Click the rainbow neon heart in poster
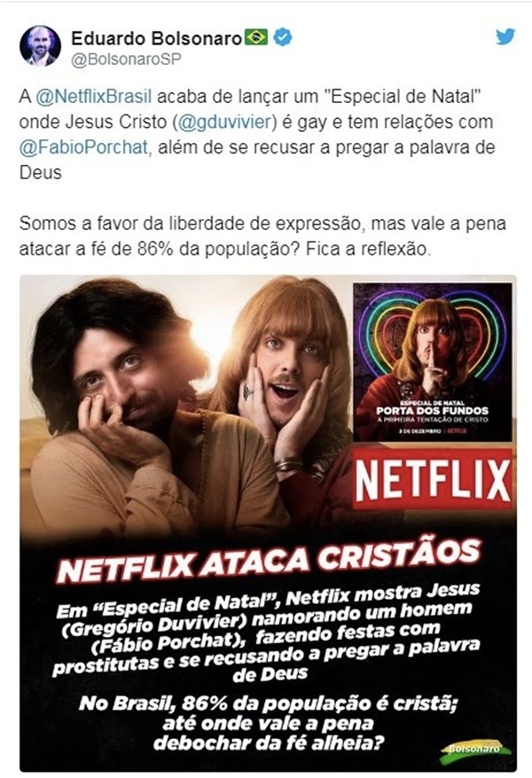The width and height of the screenshot is (532, 778). click(431, 337)
